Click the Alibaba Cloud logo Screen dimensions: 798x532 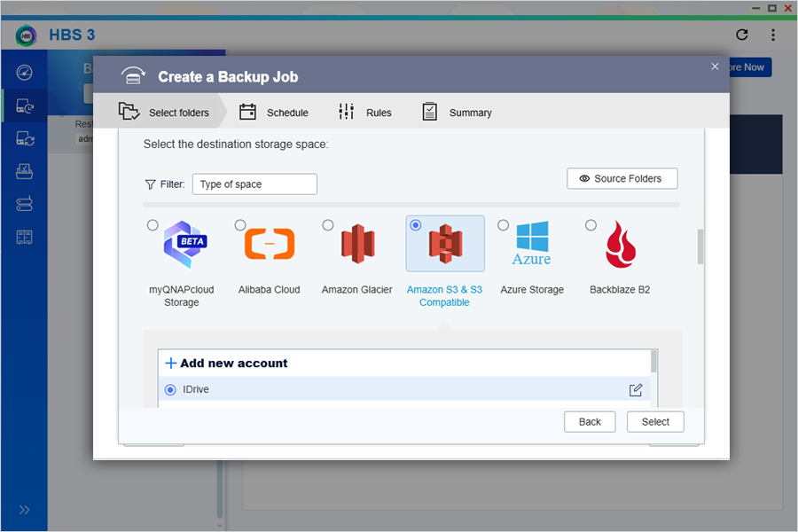[270, 244]
